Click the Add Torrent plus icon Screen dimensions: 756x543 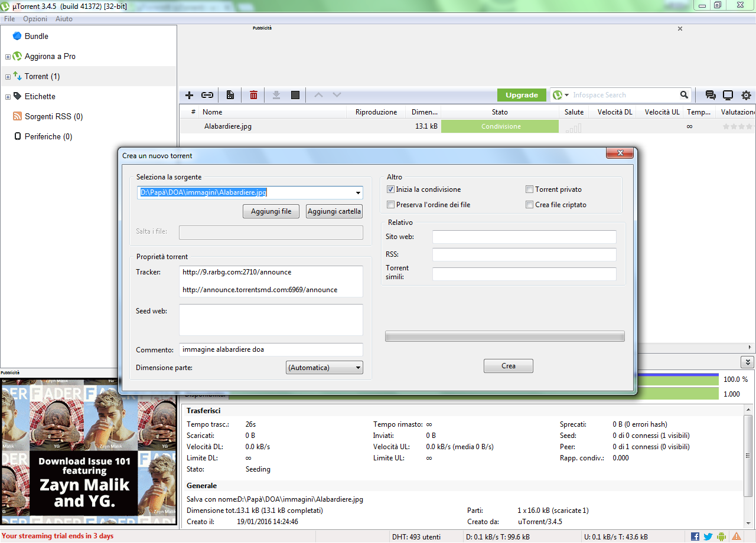[189, 95]
